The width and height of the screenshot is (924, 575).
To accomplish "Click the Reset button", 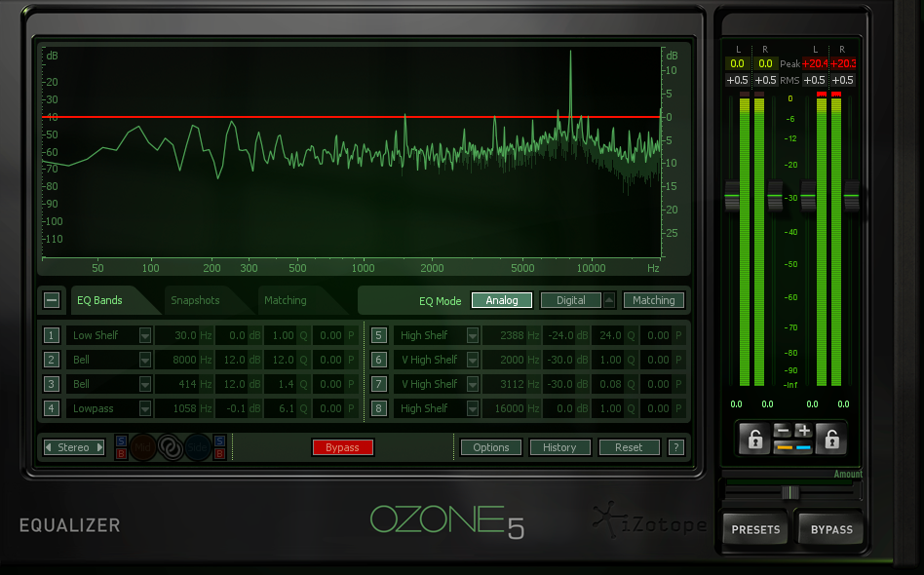I will (629, 447).
